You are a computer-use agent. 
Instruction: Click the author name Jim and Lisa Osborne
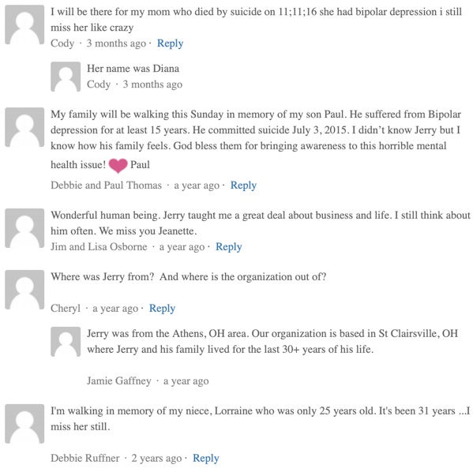99,247
